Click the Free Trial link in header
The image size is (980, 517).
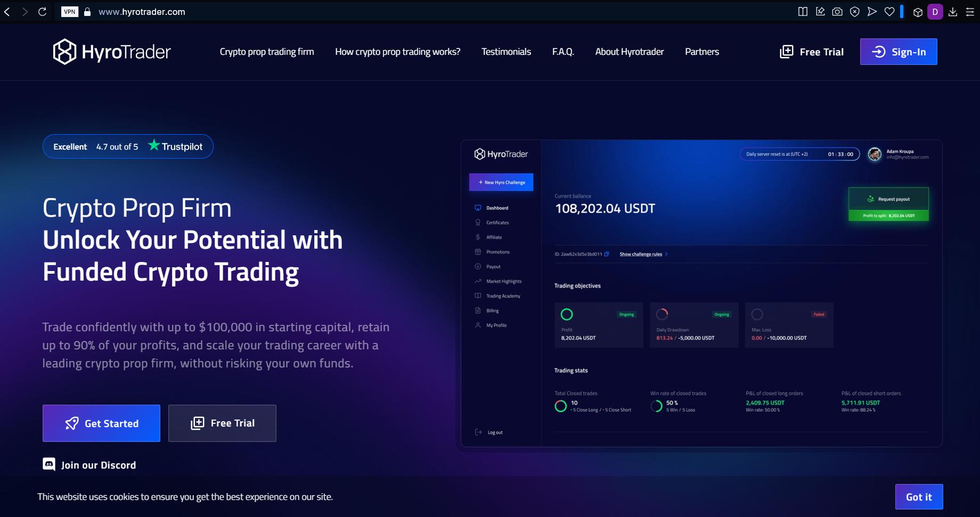812,52
